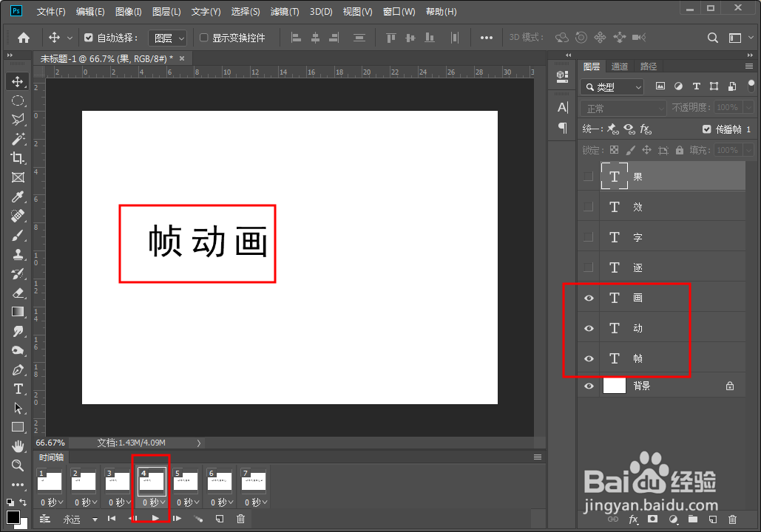Screen dimensions: 761x532
Task: Select the Gradient tool
Action: [x=18, y=312]
